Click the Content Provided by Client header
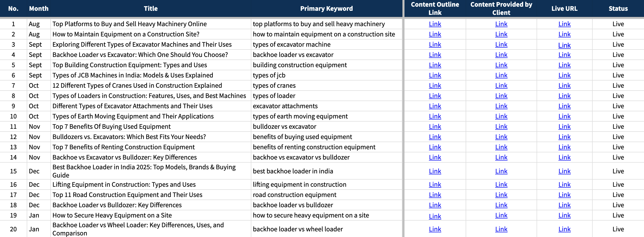 pyautogui.click(x=501, y=8)
